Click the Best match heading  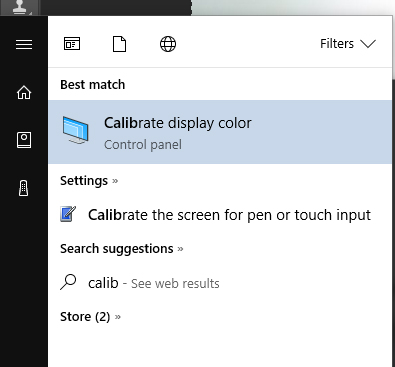[93, 85]
